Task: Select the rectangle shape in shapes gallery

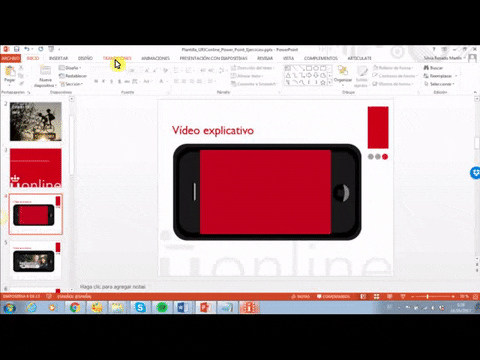Action: (x=309, y=68)
